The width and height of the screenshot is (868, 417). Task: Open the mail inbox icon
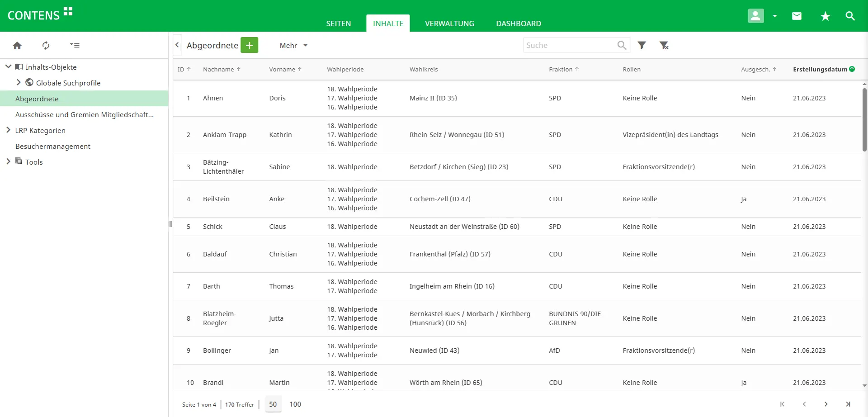[797, 16]
